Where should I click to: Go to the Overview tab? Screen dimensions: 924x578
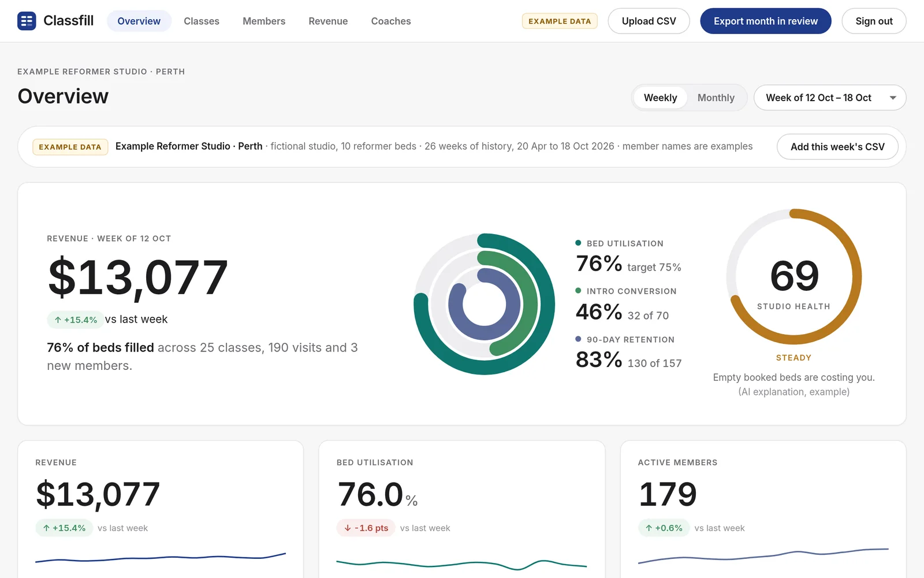click(x=139, y=21)
